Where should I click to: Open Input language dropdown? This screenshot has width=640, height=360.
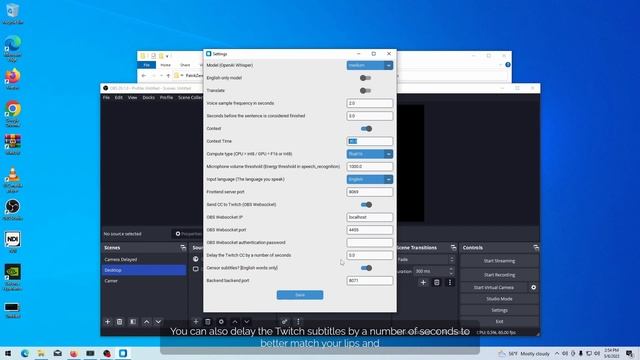[370, 179]
